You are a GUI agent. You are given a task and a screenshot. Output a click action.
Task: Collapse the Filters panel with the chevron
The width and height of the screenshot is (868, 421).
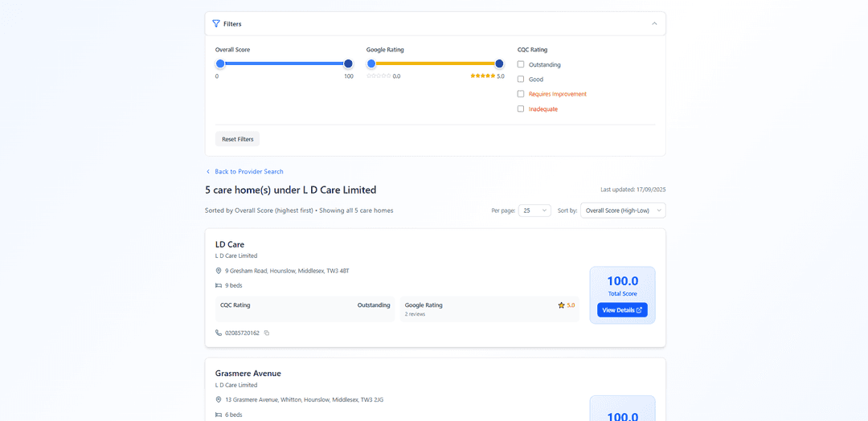click(x=654, y=24)
